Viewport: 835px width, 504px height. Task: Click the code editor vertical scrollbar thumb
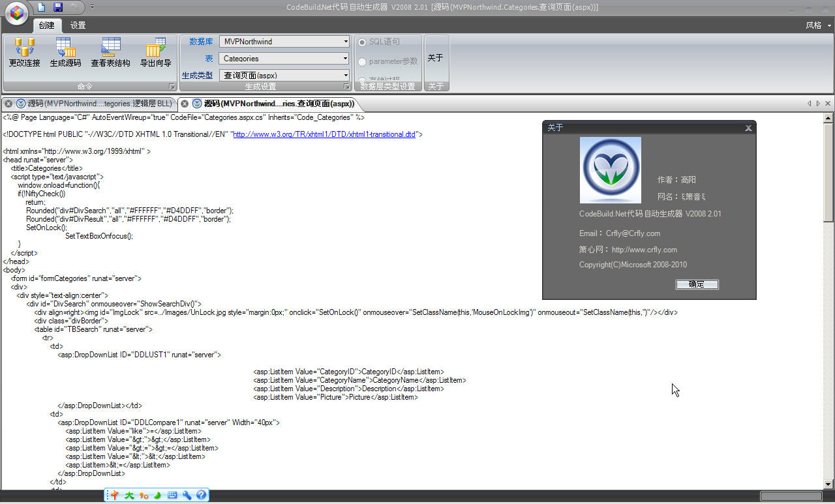pyautogui.click(x=828, y=173)
